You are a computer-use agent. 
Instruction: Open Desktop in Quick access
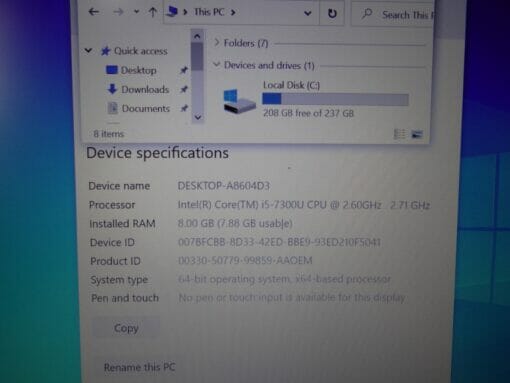(x=138, y=70)
